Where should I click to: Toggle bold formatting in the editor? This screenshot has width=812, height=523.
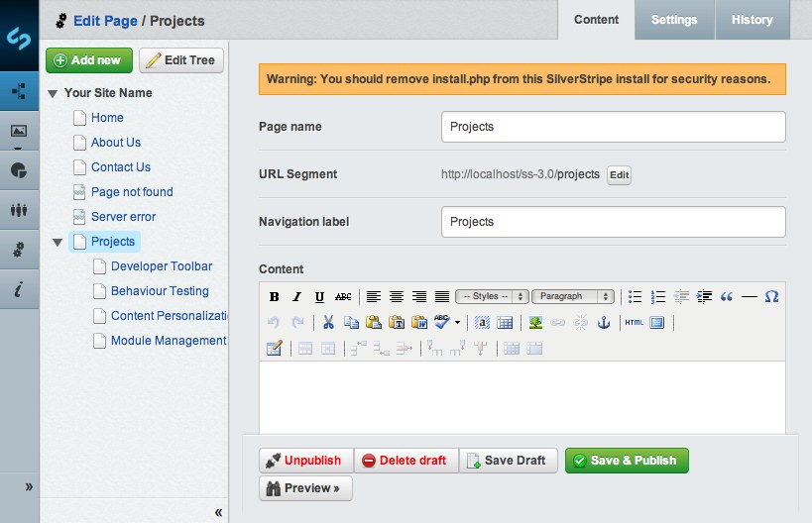(274, 296)
